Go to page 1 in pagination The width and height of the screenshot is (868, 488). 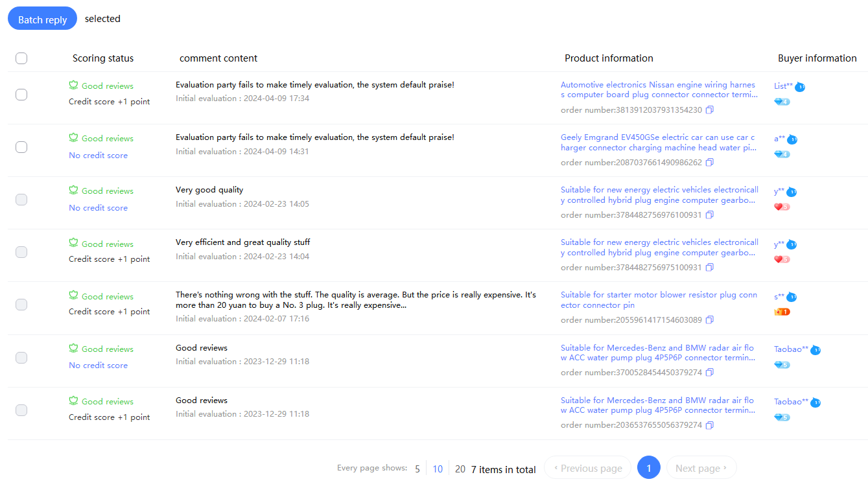[x=648, y=468]
